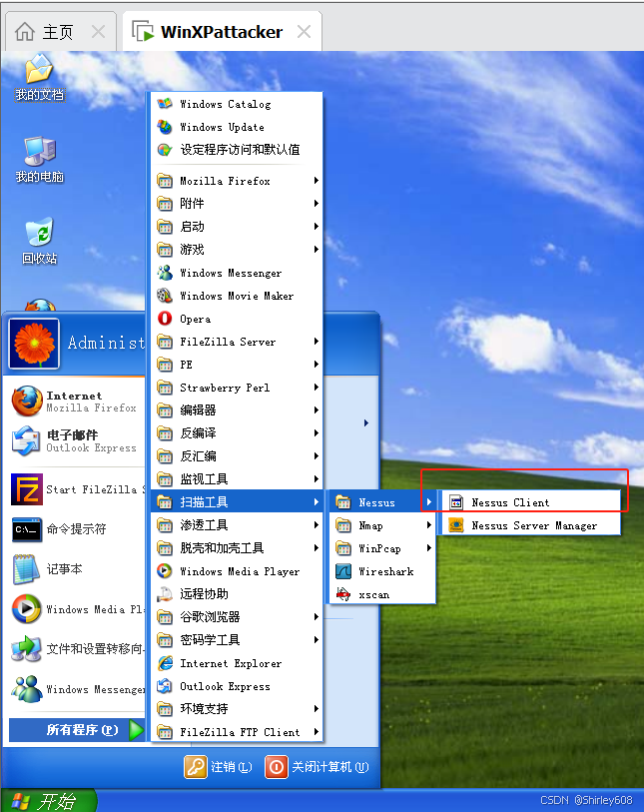Expand the Mozilla Firefox folder arrow
Screen dimensions: 644x812
(x=316, y=181)
